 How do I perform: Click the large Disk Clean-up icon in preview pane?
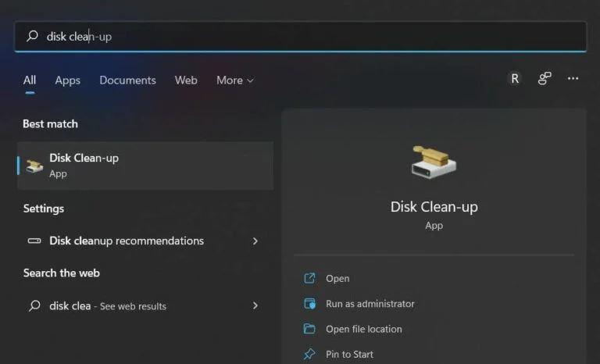click(x=434, y=162)
